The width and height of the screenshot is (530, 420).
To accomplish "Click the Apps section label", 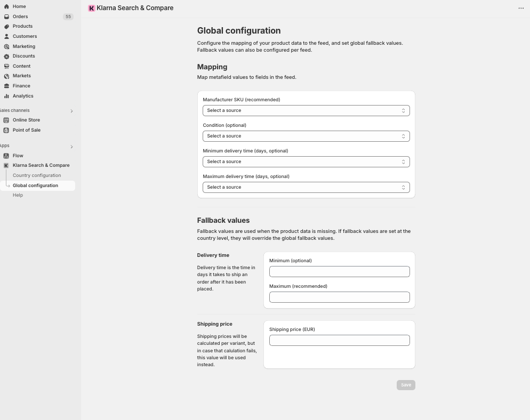I will tap(4, 146).
